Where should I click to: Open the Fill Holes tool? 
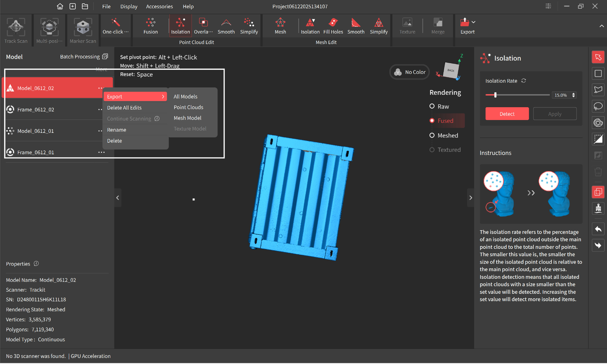[x=333, y=26]
